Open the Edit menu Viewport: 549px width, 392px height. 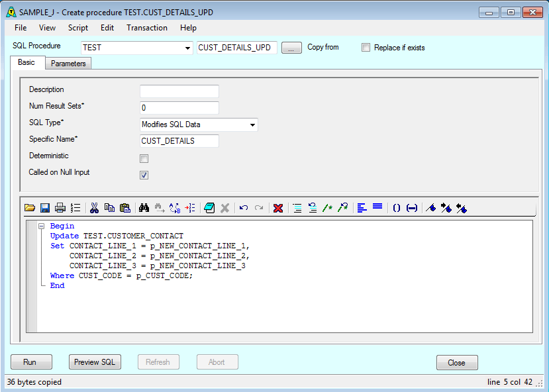coord(107,28)
